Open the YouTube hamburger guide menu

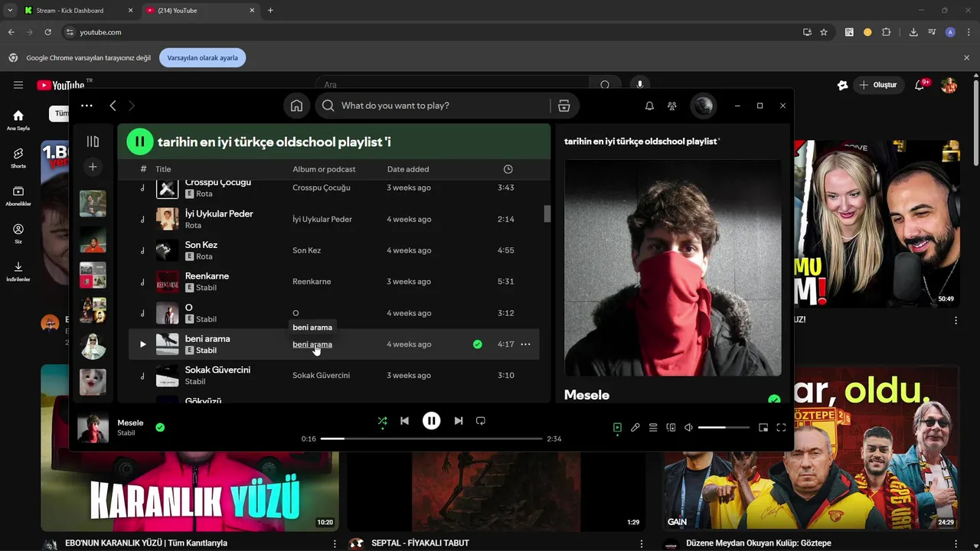[18, 85]
